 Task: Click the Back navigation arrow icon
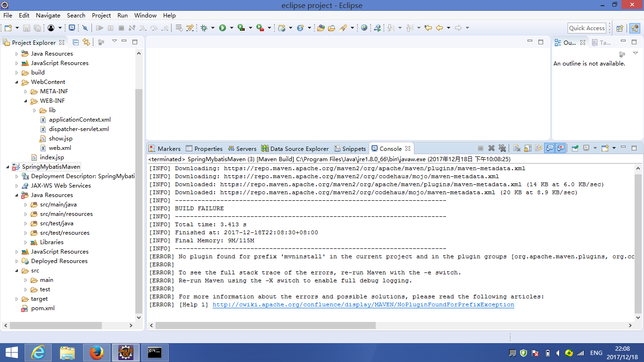(439, 28)
